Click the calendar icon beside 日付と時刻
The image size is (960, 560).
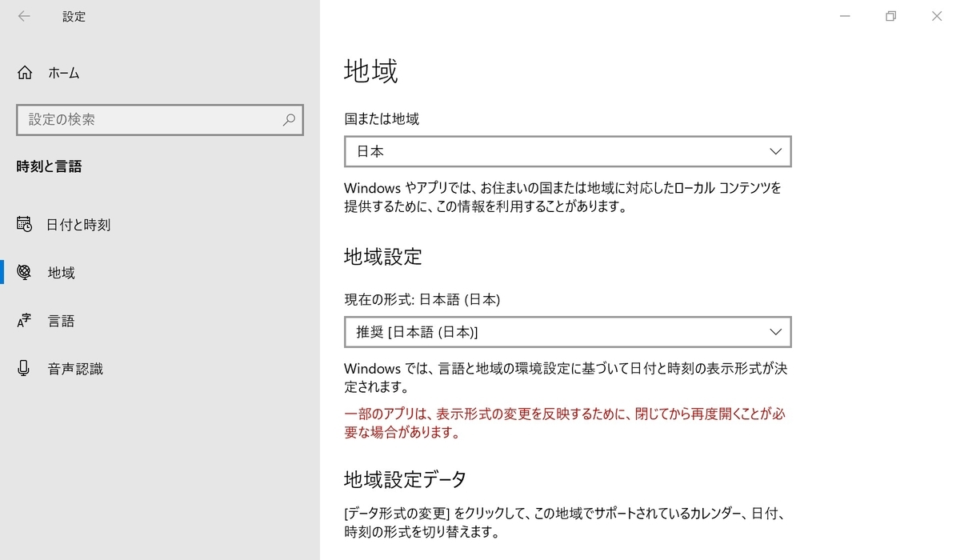(24, 225)
